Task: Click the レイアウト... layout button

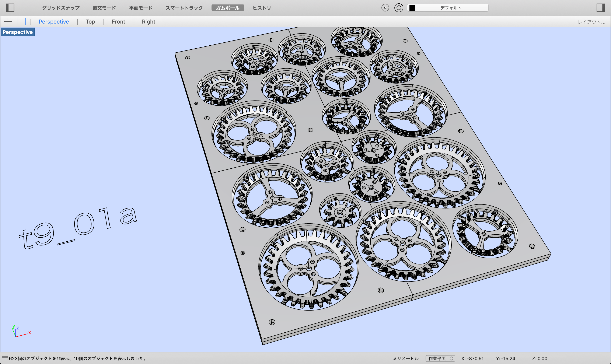Action: click(591, 22)
